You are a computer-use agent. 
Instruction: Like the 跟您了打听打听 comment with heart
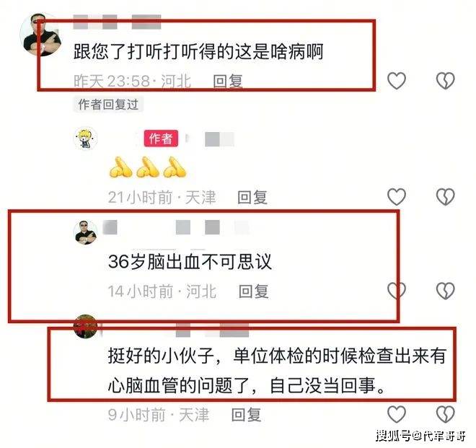(397, 81)
